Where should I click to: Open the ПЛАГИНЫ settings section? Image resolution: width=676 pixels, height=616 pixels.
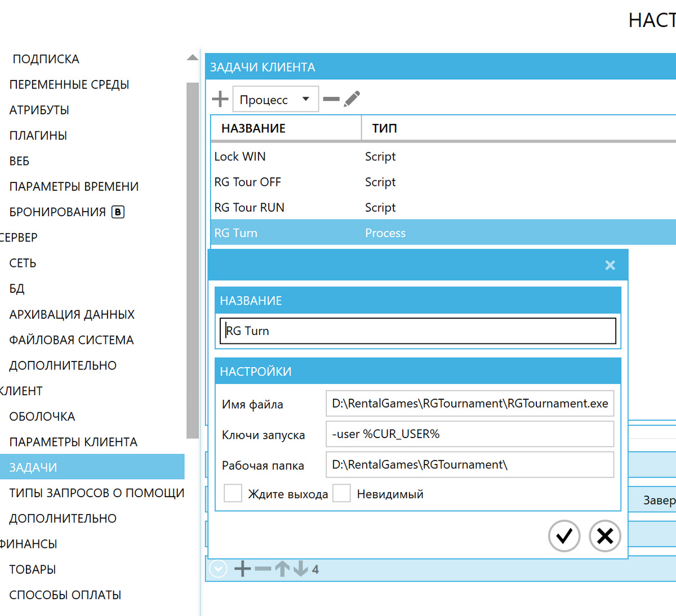(38, 136)
